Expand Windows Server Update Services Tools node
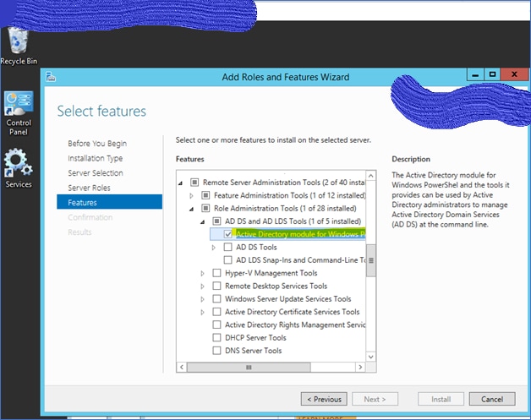 [203, 299]
